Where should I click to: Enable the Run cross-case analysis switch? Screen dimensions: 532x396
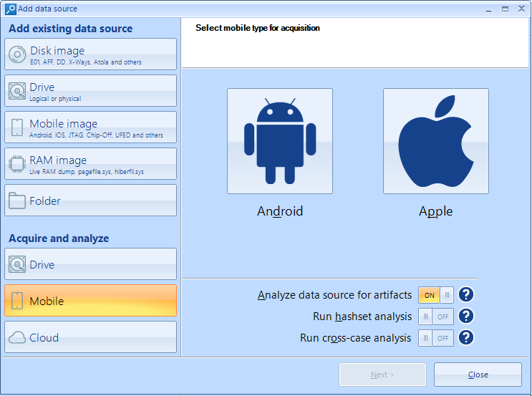[436, 338]
